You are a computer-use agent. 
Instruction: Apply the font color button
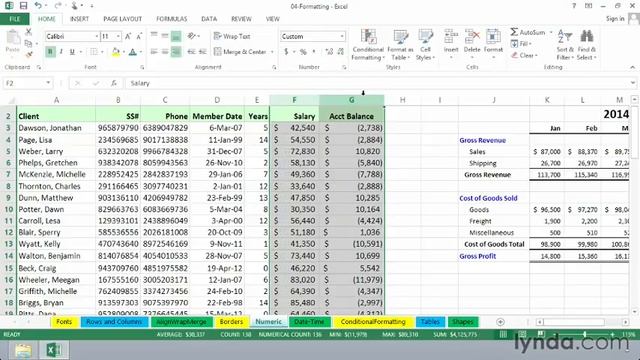pos(133,52)
